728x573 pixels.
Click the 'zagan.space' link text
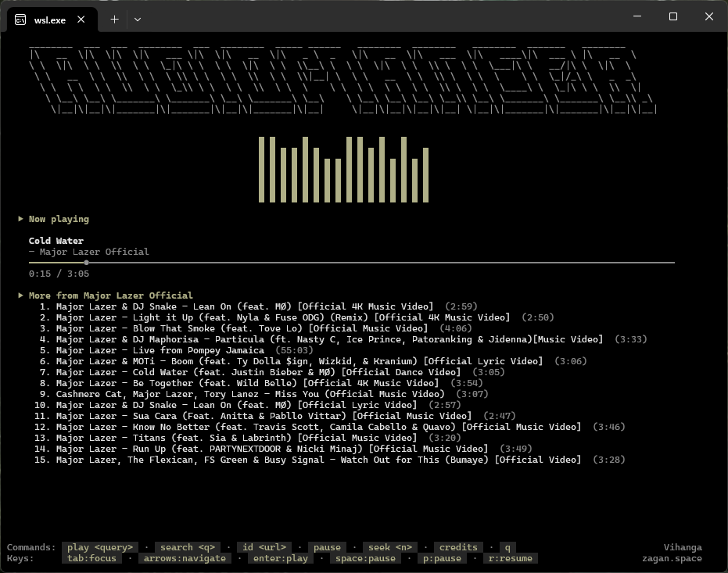pyautogui.click(x=672, y=558)
